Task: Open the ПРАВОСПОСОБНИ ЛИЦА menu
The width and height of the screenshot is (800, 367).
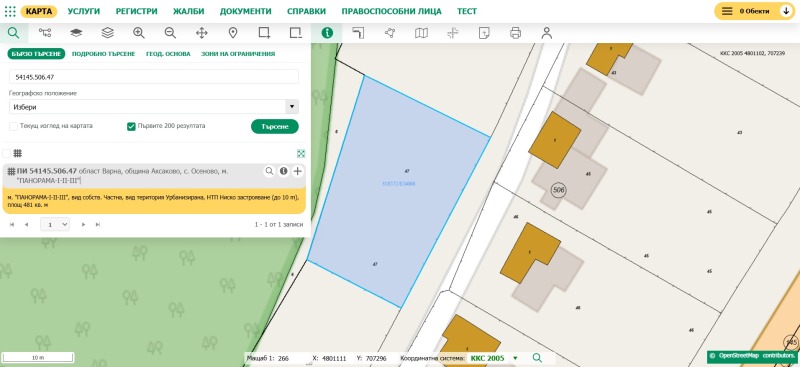Action: pyautogui.click(x=391, y=11)
